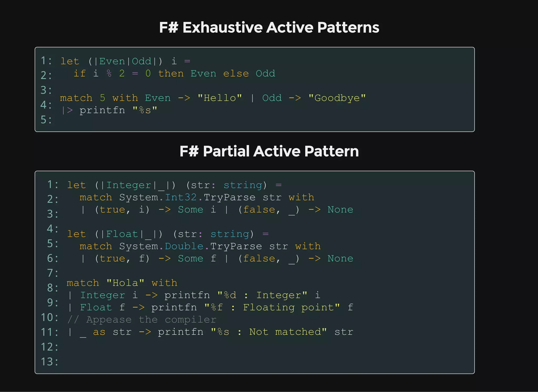Click the word 'then' in the if expression

(x=171, y=74)
